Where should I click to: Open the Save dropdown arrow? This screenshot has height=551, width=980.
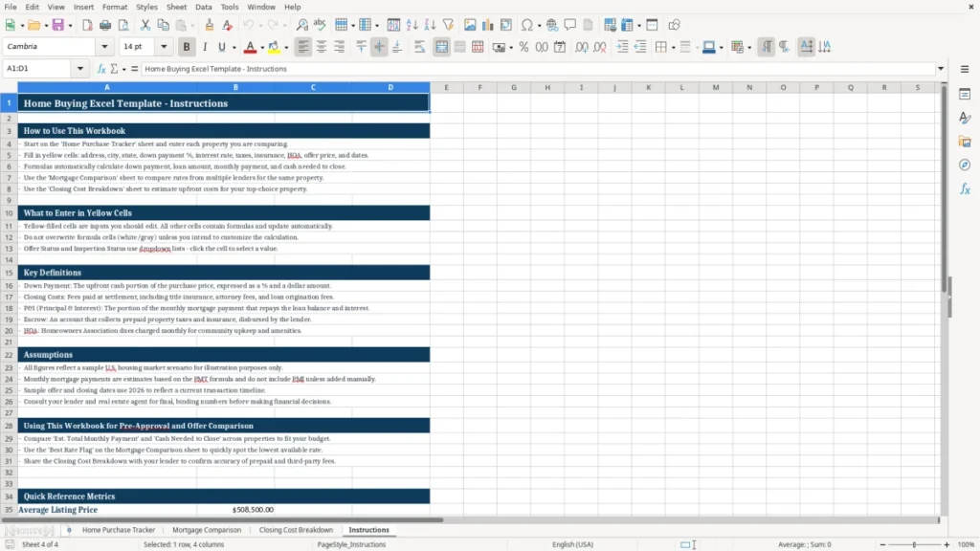tap(70, 26)
